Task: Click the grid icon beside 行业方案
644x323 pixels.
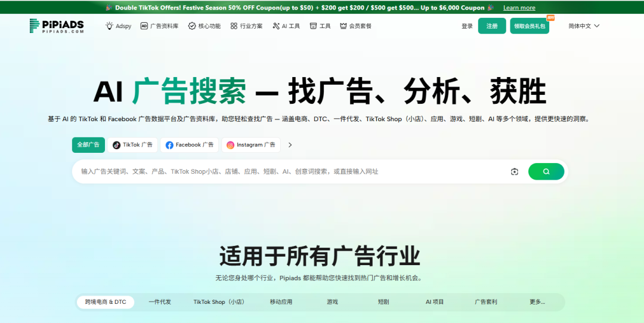Action: (234, 26)
